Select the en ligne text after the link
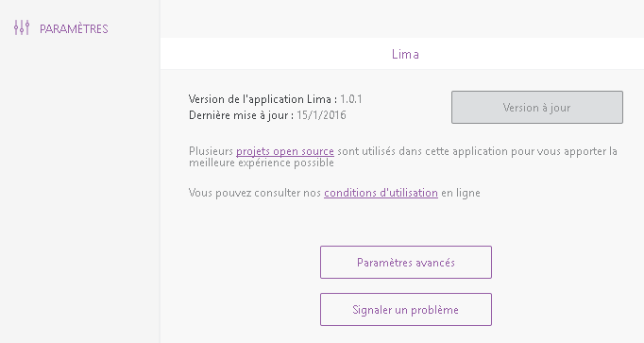The height and width of the screenshot is (343, 644). 461,193
